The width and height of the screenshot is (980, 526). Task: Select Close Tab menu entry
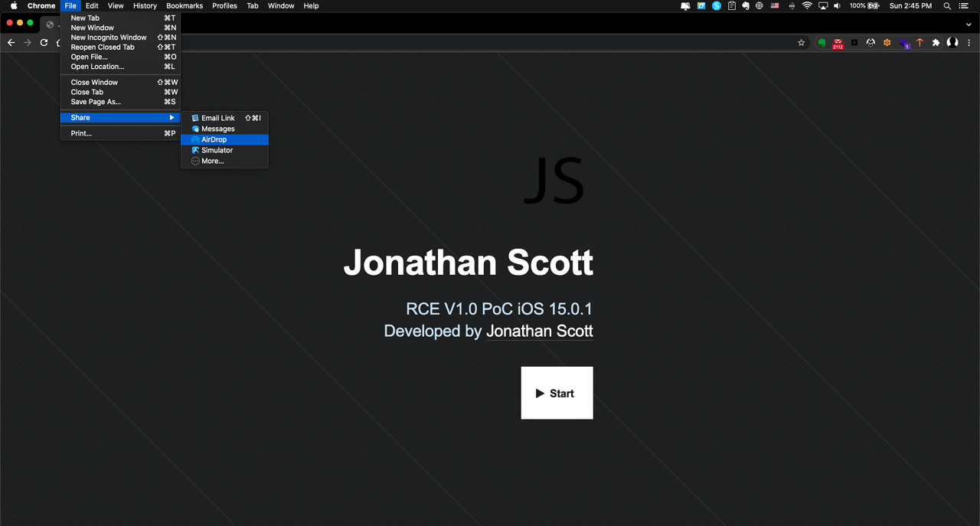click(x=120, y=92)
